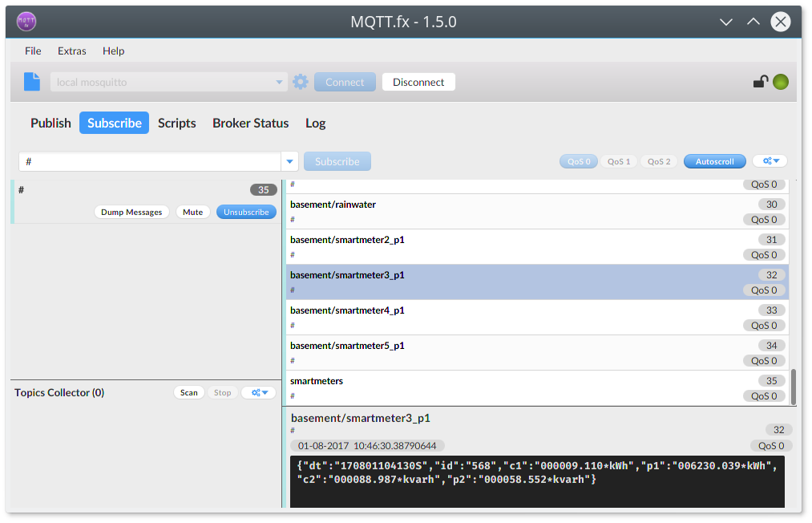
Task: Switch to the Log tab
Action: (x=315, y=123)
